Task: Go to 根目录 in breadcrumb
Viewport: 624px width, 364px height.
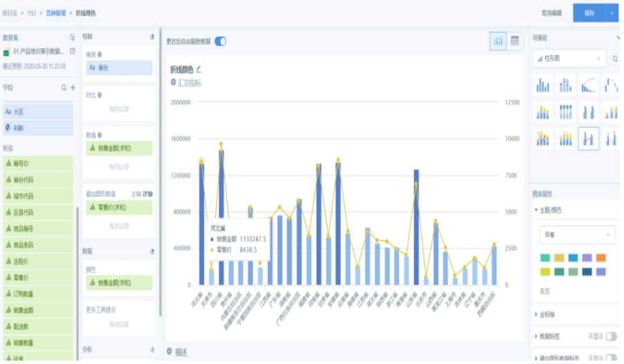Action: (10, 13)
